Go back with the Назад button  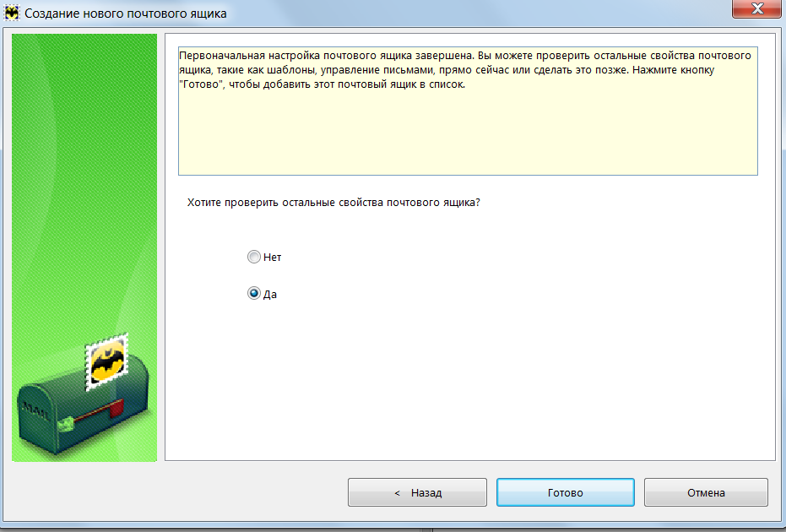(417, 492)
